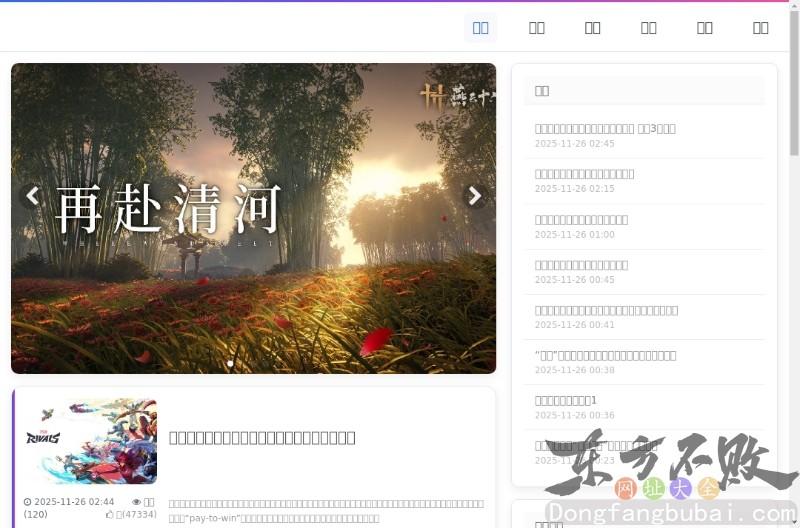Show the previous carousel slide with left chevron
The height and width of the screenshot is (528, 800).
(32, 196)
